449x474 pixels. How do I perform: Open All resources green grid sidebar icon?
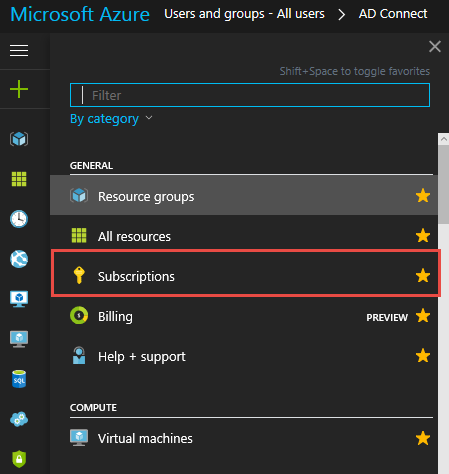pos(19,179)
